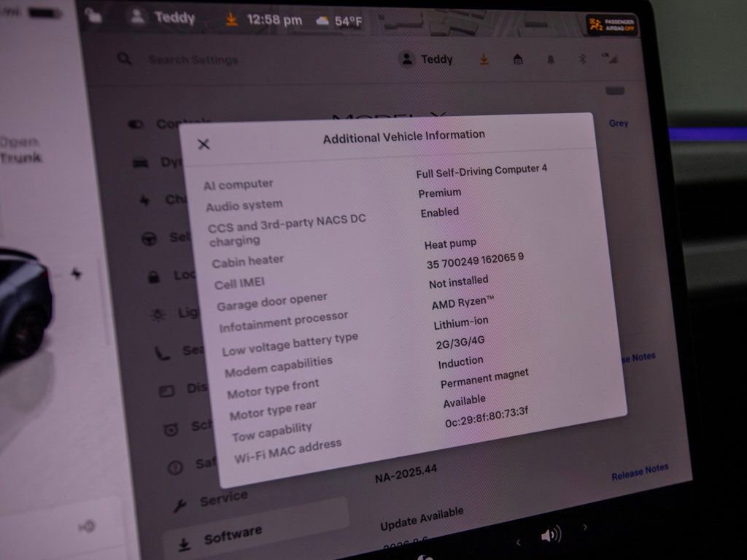The image size is (747, 560).
Task: Tap the Update Available text
Action: click(x=422, y=518)
